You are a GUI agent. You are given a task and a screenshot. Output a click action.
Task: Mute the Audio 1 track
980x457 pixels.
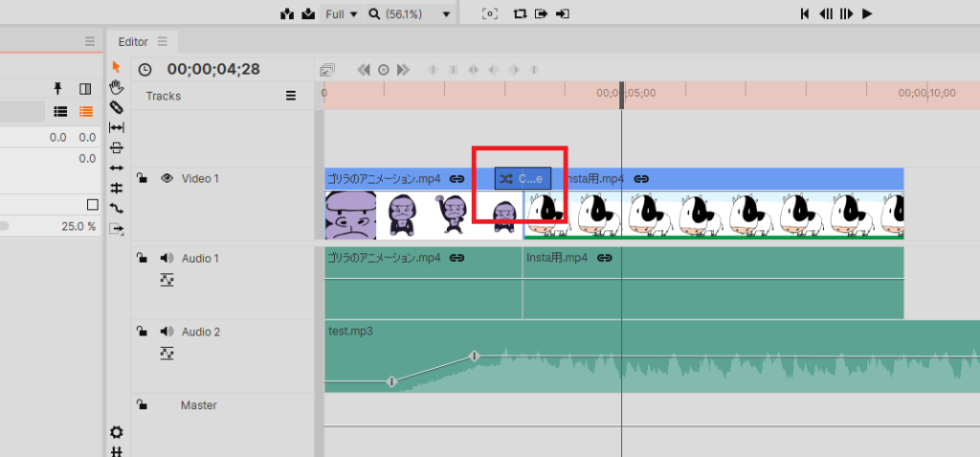point(167,258)
